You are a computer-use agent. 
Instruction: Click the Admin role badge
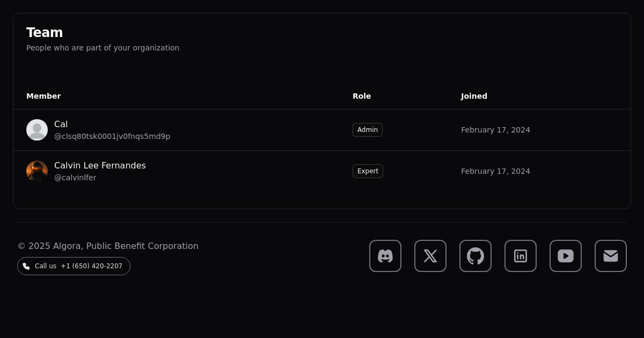click(x=368, y=130)
